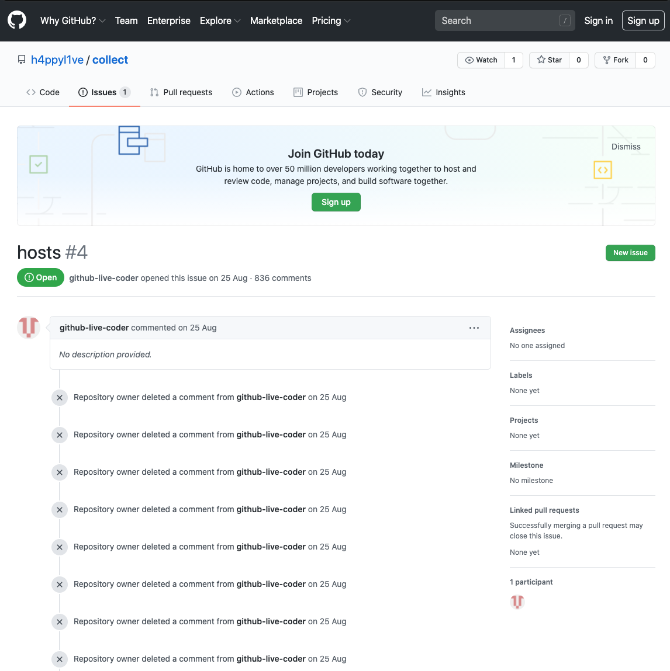This screenshot has width=670, height=671.
Task: Click the Watch button
Action: click(481, 60)
